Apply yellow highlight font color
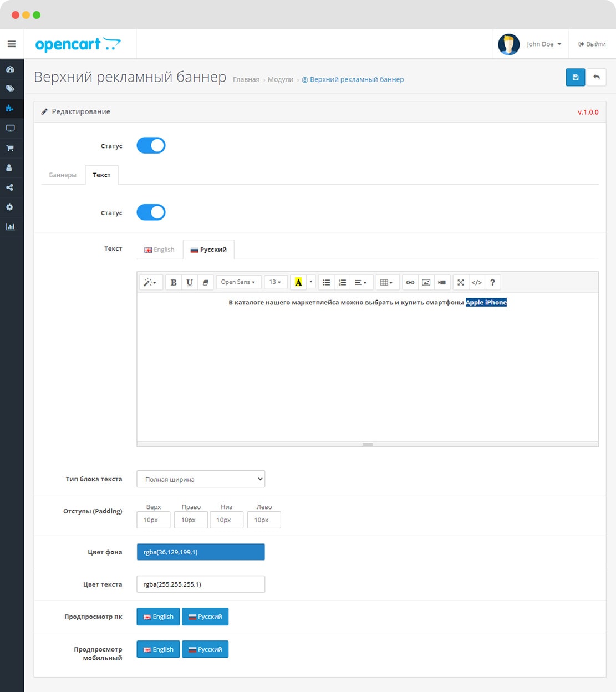616x692 pixels. tap(298, 282)
